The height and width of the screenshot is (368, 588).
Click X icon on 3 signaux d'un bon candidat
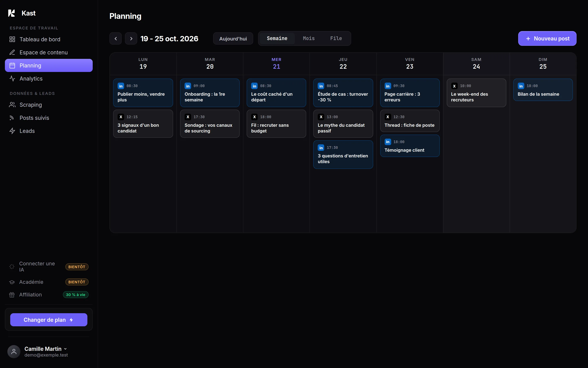click(x=121, y=117)
